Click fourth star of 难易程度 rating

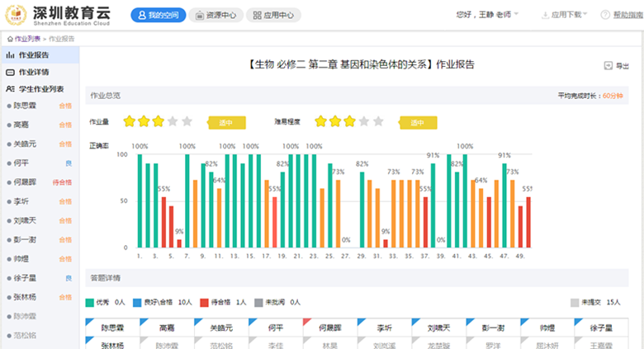pyautogui.click(x=364, y=121)
